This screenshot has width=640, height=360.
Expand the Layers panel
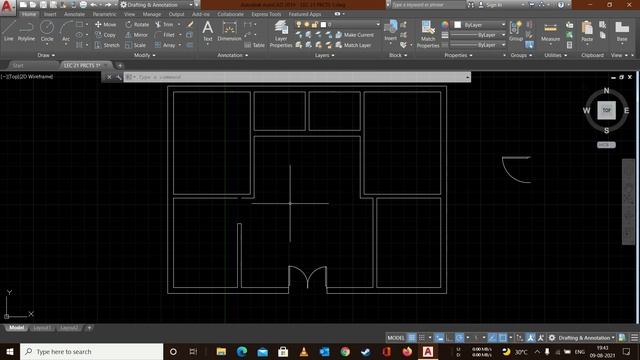coord(324,55)
